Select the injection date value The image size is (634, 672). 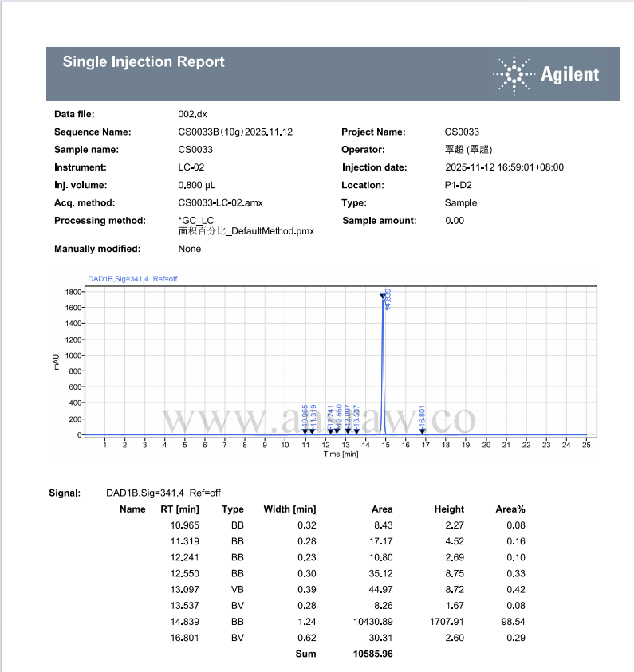coord(504,167)
